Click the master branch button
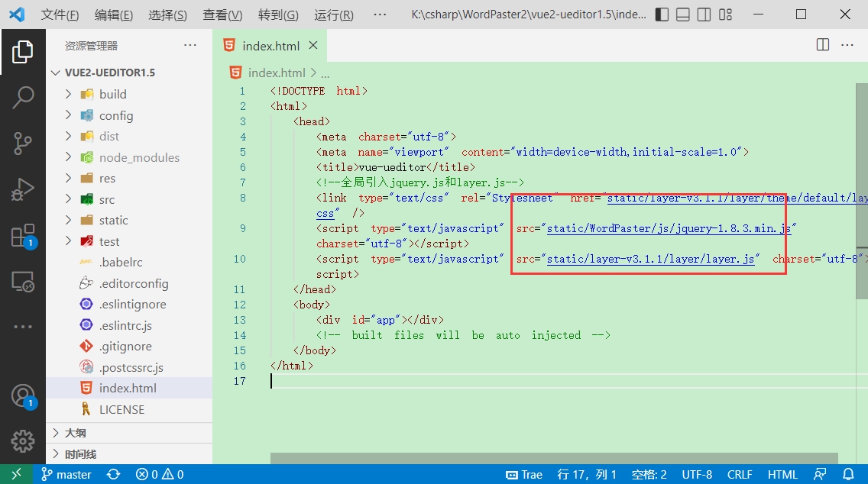The image size is (868, 484). (x=66, y=475)
